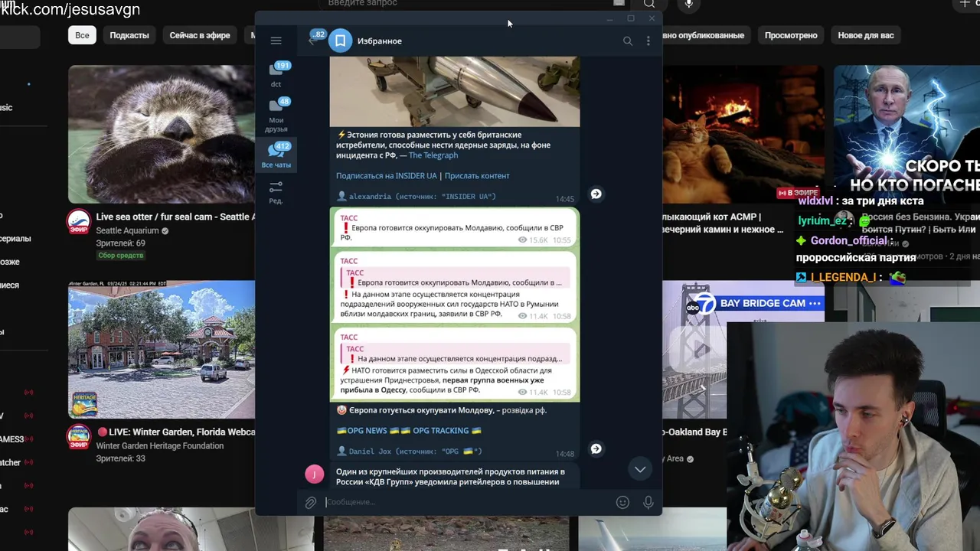Select the Просмотрено filter chip

(791, 35)
